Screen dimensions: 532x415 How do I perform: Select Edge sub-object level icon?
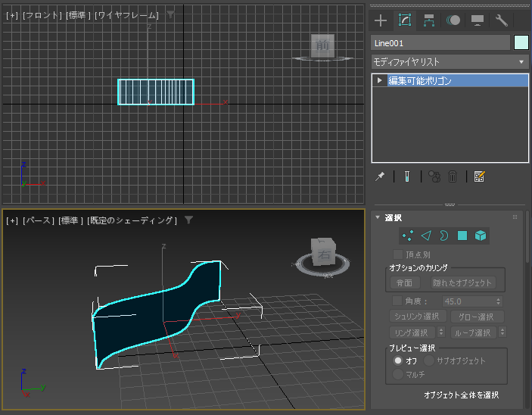(x=426, y=236)
